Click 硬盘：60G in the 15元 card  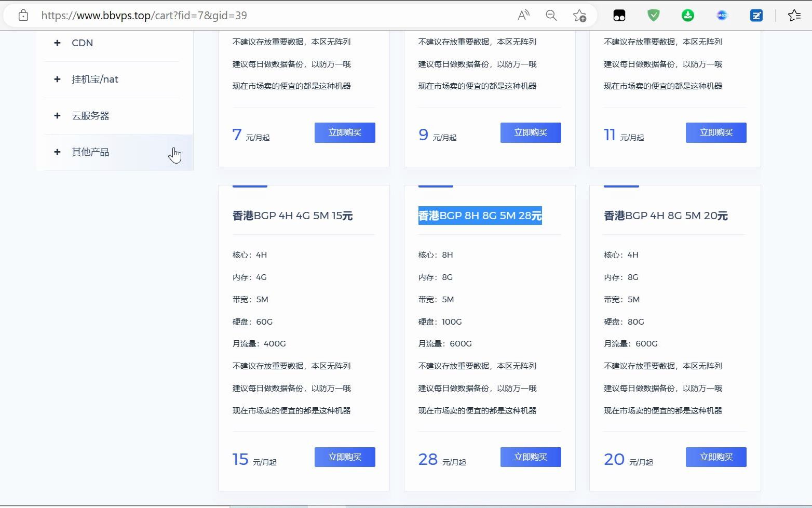point(253,322)
